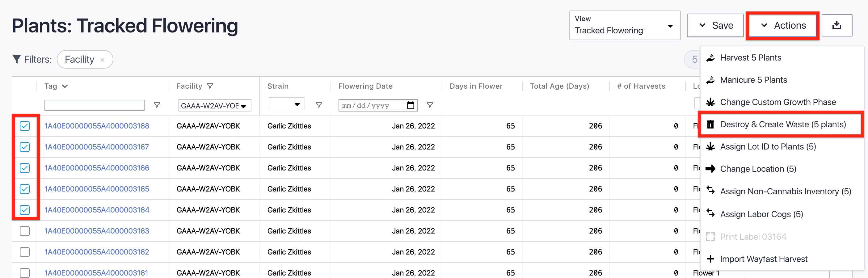Click the download export icon button
This screenshot has width=868, height=278.
tap(836, 25)
